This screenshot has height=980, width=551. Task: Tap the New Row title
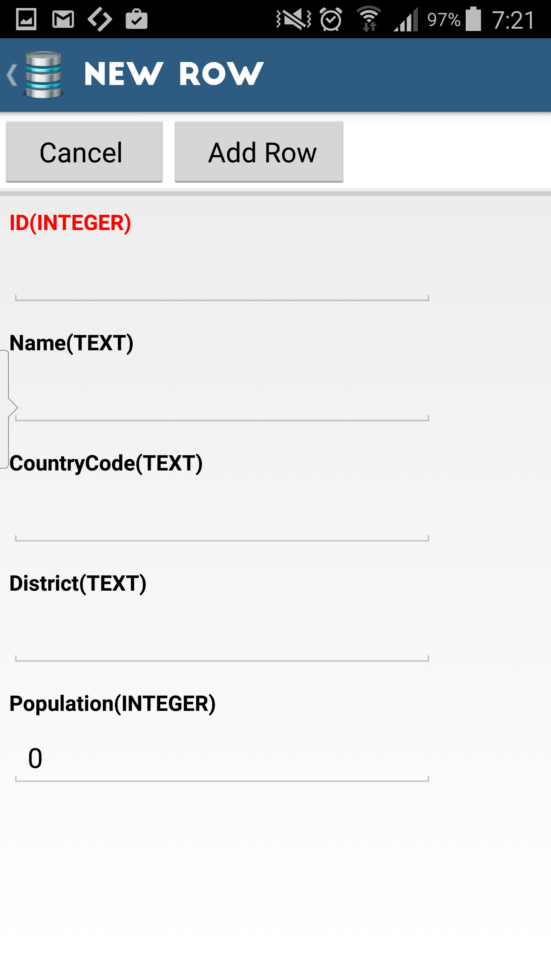coord(174,75)
